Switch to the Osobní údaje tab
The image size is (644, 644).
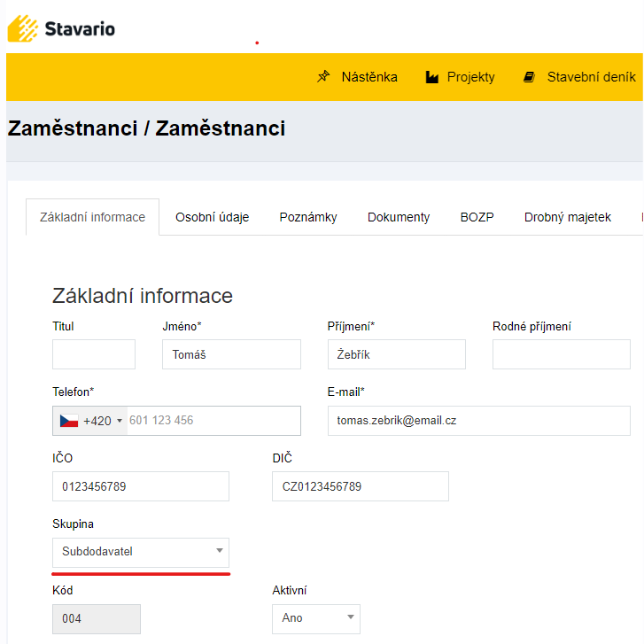coord(212,217)
